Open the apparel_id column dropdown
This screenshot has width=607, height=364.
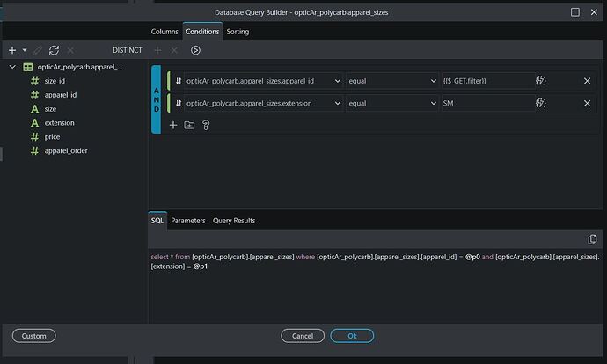pyautogui.click(x=263, y=81)
